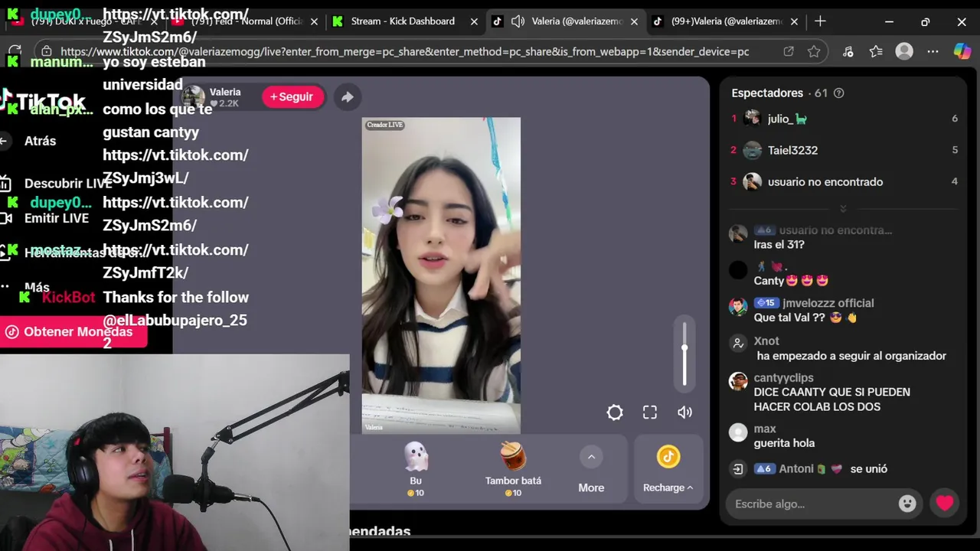The image size is (980, 551).
Task: Add page to favorites star icon
Action: [x=814, y=52]
